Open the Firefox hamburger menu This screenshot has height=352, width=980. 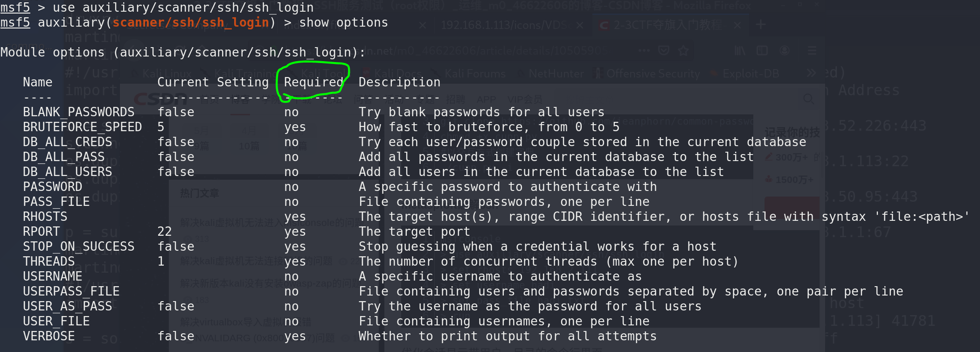pos(812,50)
